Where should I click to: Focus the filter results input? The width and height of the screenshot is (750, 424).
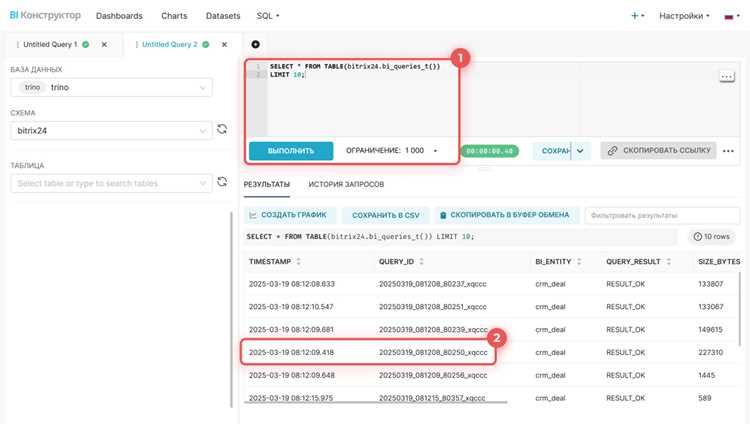point(662,215)
